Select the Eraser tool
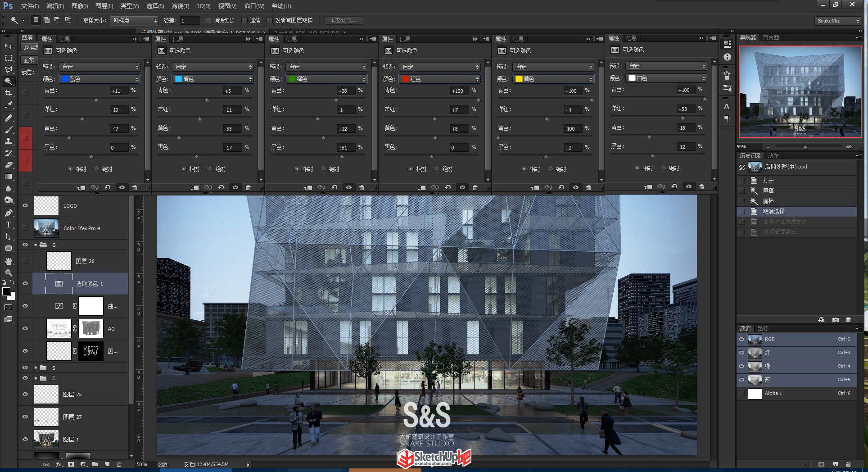 tap(9, 165)
